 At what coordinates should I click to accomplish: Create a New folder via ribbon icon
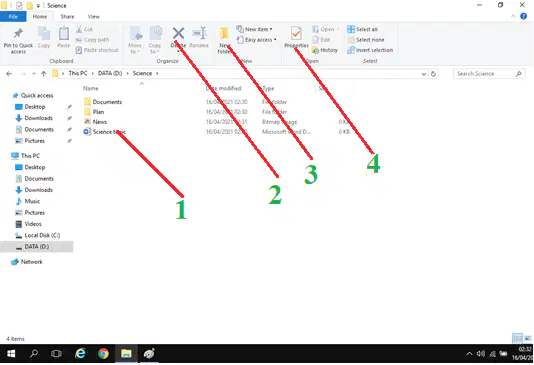pyautogui.click(x=224, y=34)
